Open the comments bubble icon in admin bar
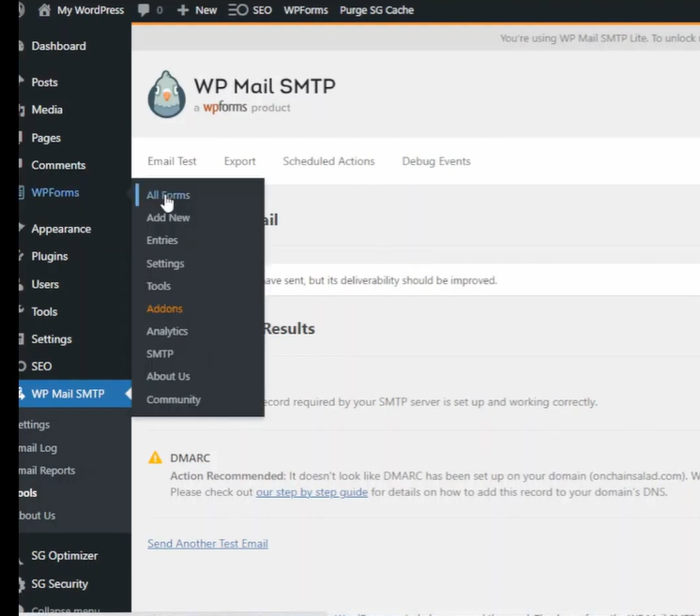The width and height of the screenshot is (700, 616). tap(144, 9)
